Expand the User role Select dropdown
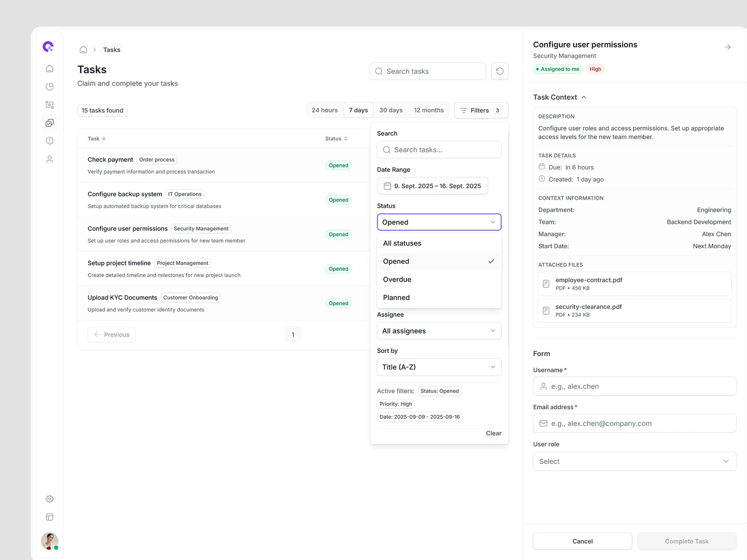747x560 pixels. tap(634, 462)
